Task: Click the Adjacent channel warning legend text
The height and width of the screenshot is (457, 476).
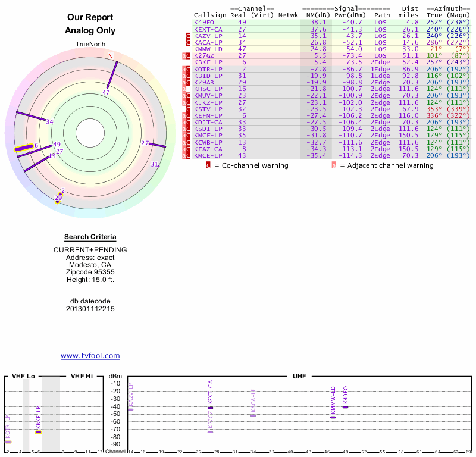Action: (x=390, y=165)
